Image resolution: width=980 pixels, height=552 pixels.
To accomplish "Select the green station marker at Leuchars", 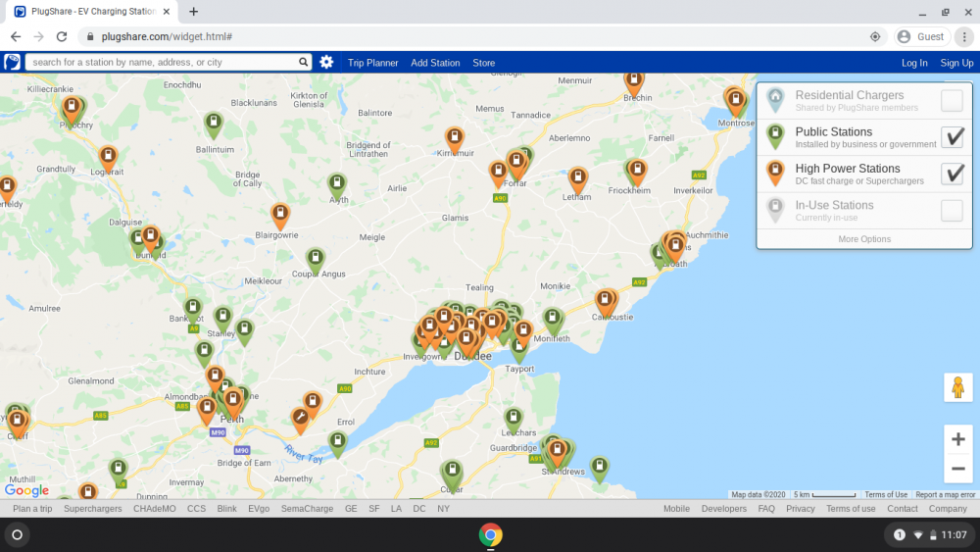I will click(x=514, y=421).
